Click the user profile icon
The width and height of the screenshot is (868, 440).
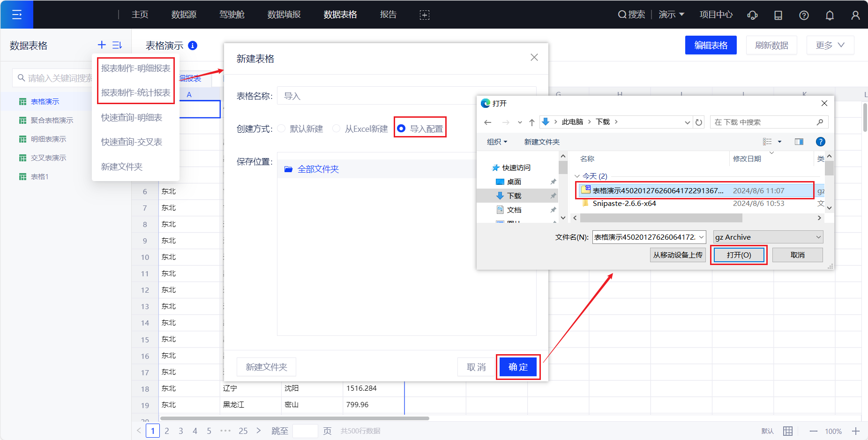point(855,15)
